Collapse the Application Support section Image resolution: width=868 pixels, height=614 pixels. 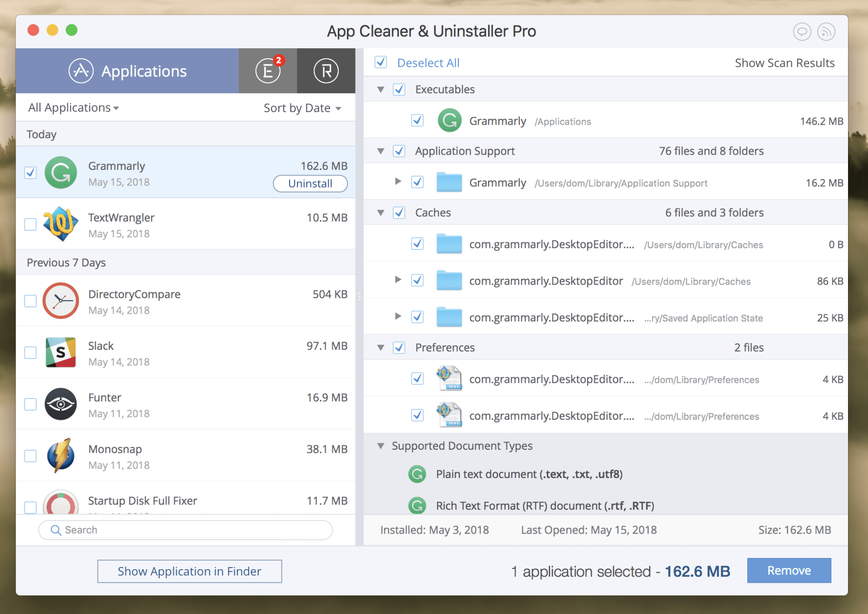tap(381, 151)
